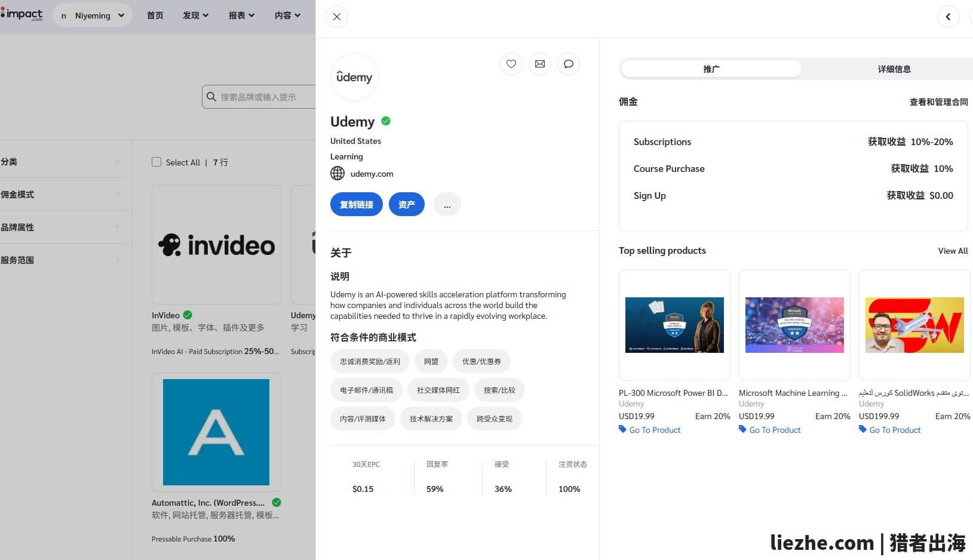973x560 pixels.
Task: Open the more options ellipsis button
Action: coord(447,204)
